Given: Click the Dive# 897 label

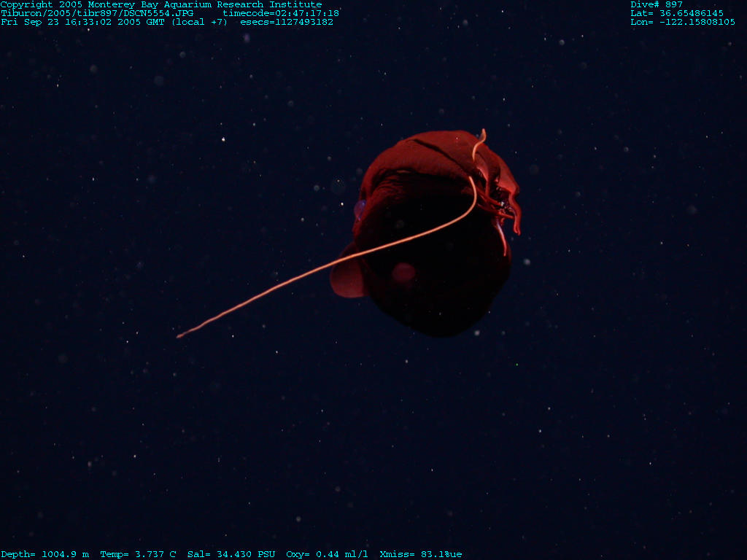Looking at the screenshot, I should click(x=657, y=5).
